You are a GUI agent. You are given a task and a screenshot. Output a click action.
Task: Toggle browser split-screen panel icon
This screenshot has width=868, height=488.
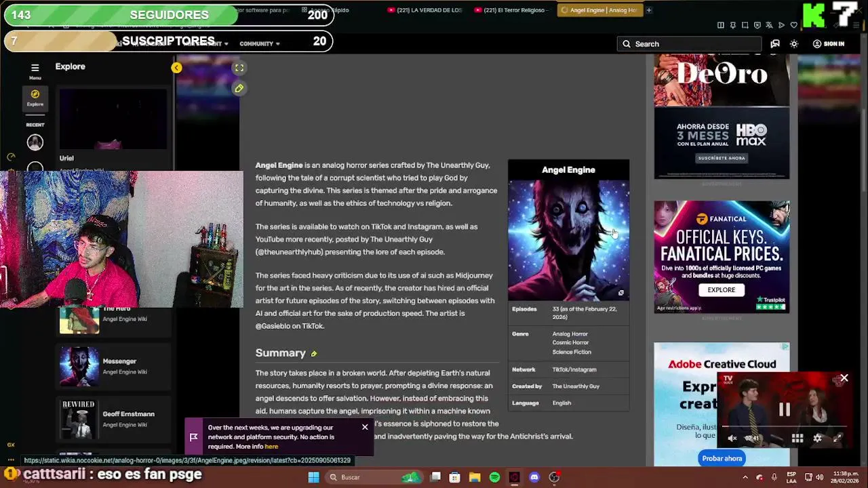tap(720, 25)
